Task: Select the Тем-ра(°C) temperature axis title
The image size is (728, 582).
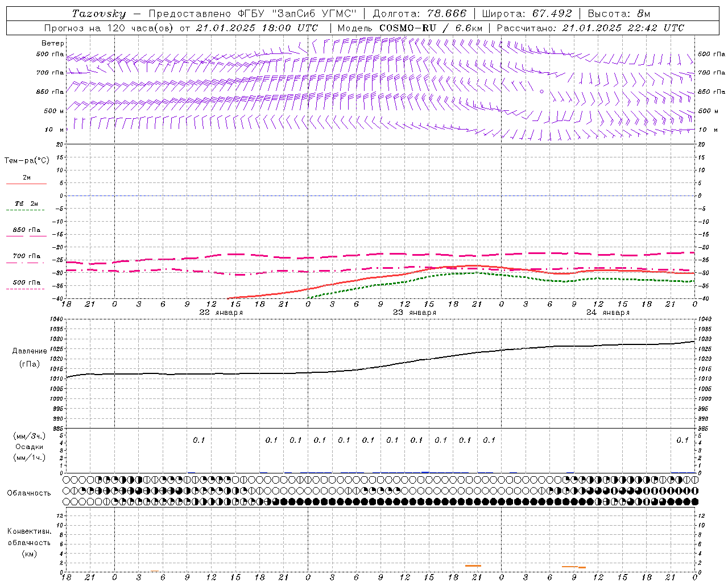Action: pos(27,161)
